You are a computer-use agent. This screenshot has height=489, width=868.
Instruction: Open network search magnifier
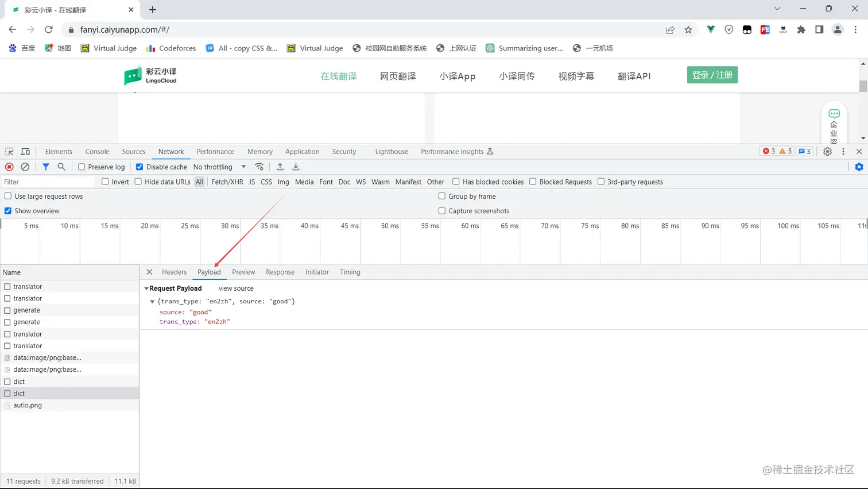coord(61,167)
